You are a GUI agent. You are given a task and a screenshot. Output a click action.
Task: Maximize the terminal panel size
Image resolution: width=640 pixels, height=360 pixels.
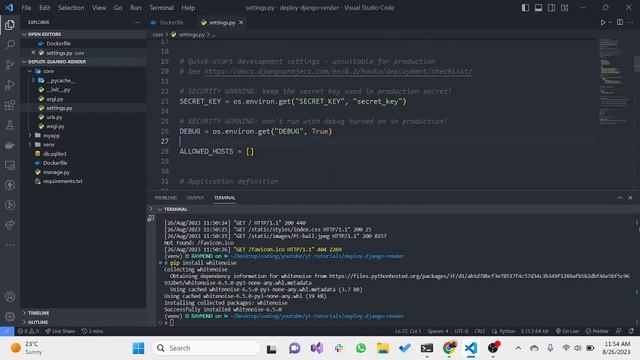pos(620,198)
